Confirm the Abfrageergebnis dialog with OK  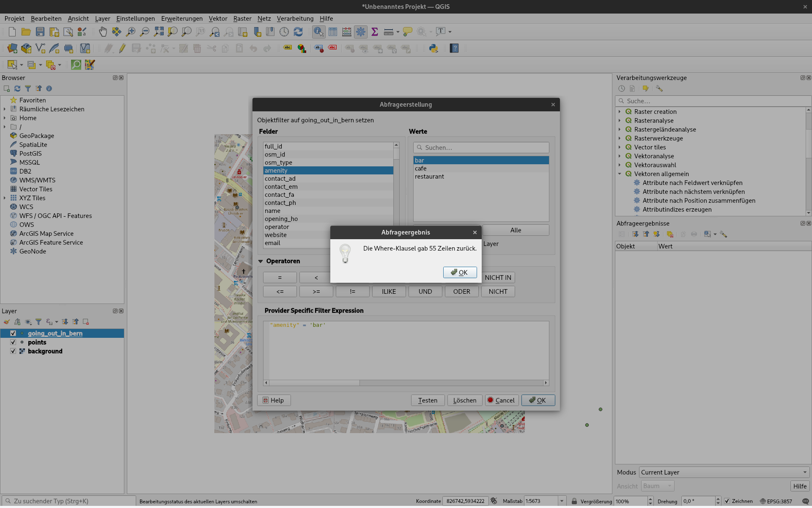[x=460, y=273]
